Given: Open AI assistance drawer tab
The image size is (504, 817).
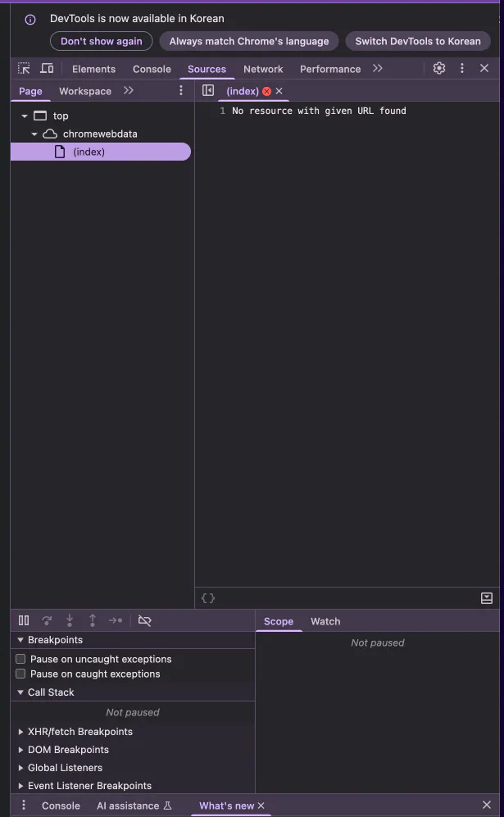Looking at the screenshot, I should 134,806.
